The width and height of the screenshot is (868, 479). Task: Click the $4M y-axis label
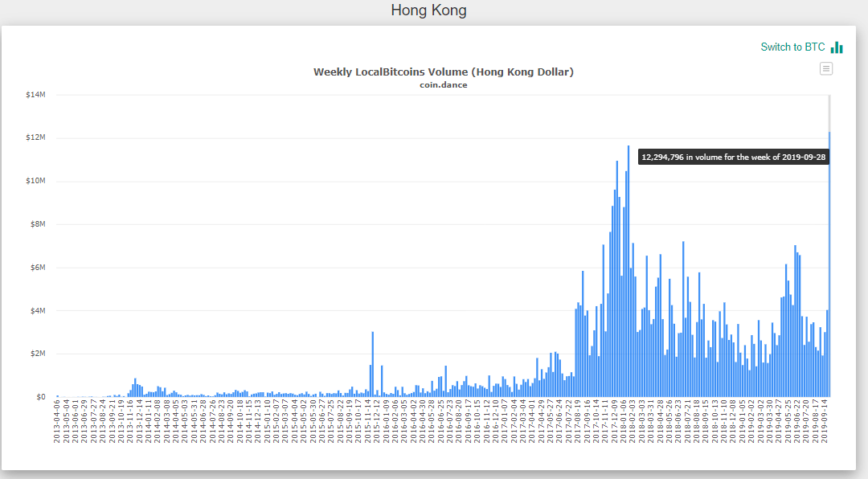37,311
